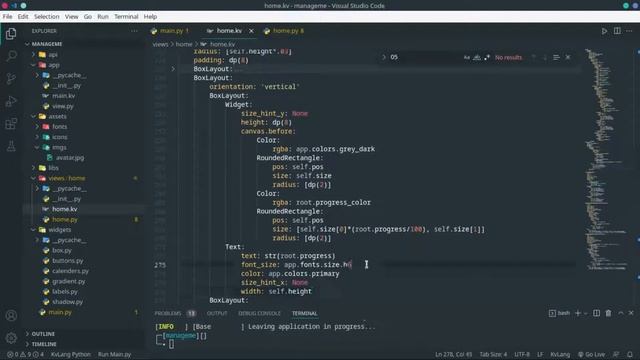This screenshot has height=360, width=640.
Task: Maximize the panel with the up chevron
Action: click(620, 313)
